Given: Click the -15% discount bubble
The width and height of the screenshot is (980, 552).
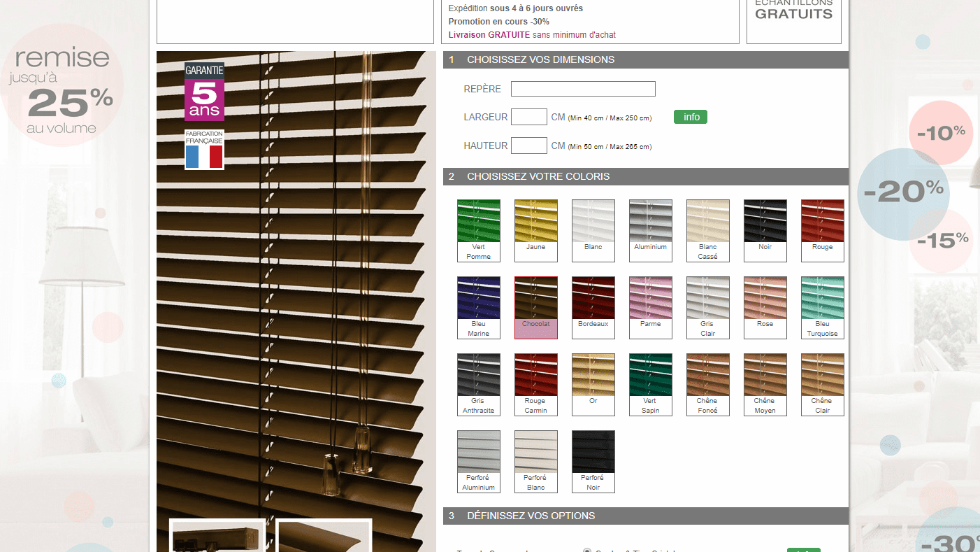Looking at the screenshot, I should [942, 241].
